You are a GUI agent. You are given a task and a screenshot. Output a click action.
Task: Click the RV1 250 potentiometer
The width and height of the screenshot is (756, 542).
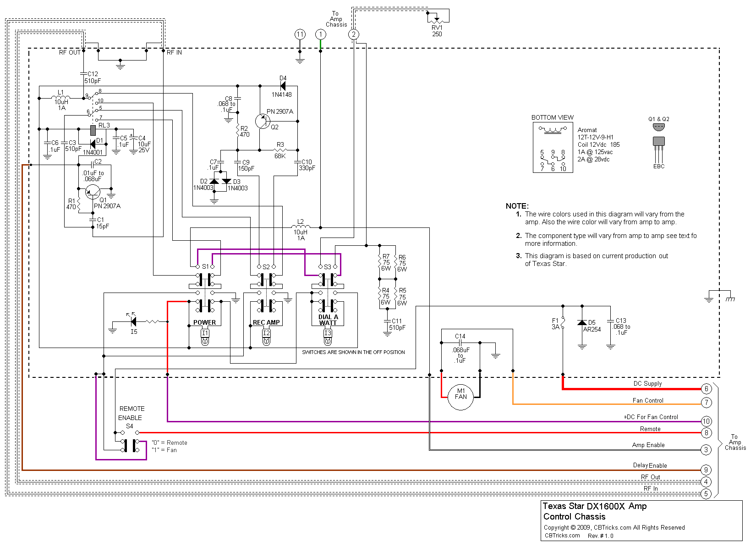(x=437, y=19)
